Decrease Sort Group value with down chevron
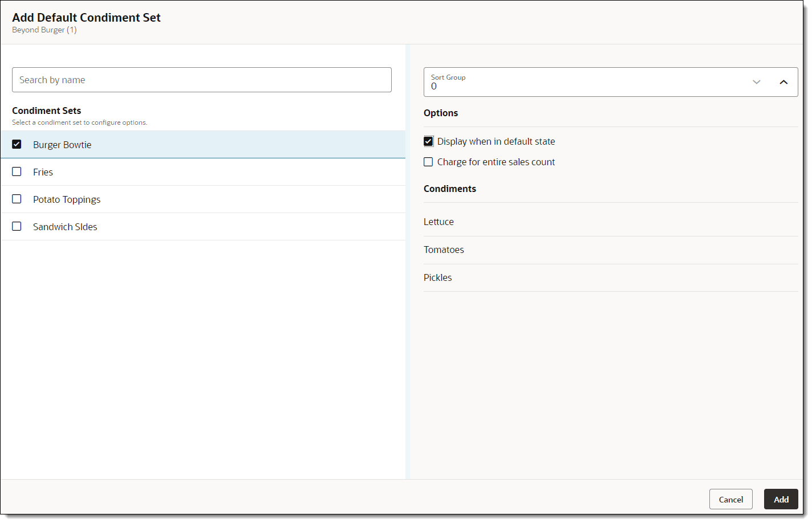Screen dimensions: 812x523 (756, 82)
